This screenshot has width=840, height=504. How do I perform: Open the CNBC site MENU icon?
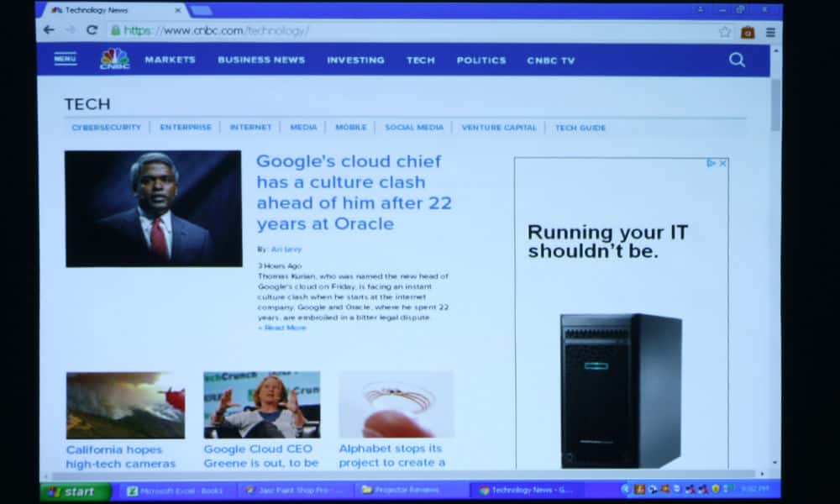[x=66, y=59]
